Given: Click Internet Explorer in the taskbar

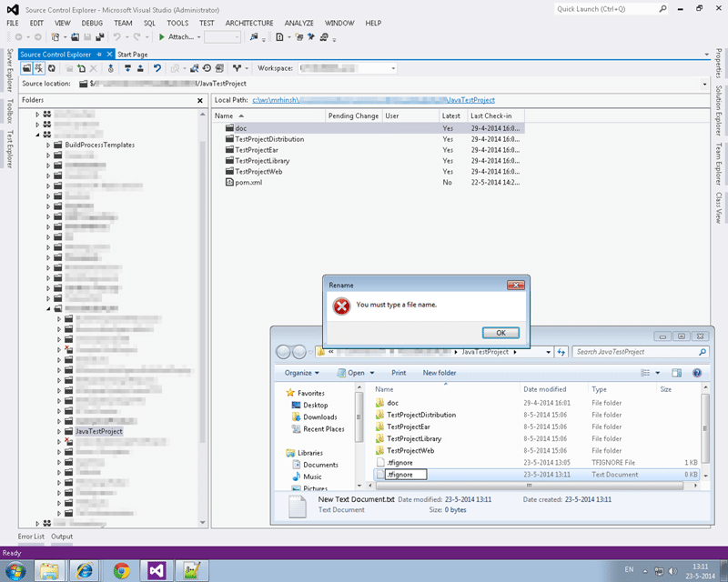Looking at the screenshot, I should pos(86,571).
